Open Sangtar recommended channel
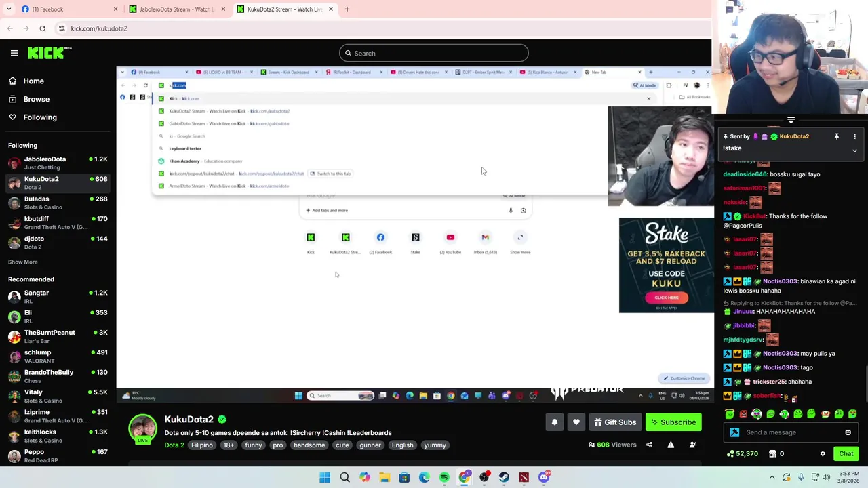Image resolution: width=868 pixels, height=488 pixels. click(58, 297)
